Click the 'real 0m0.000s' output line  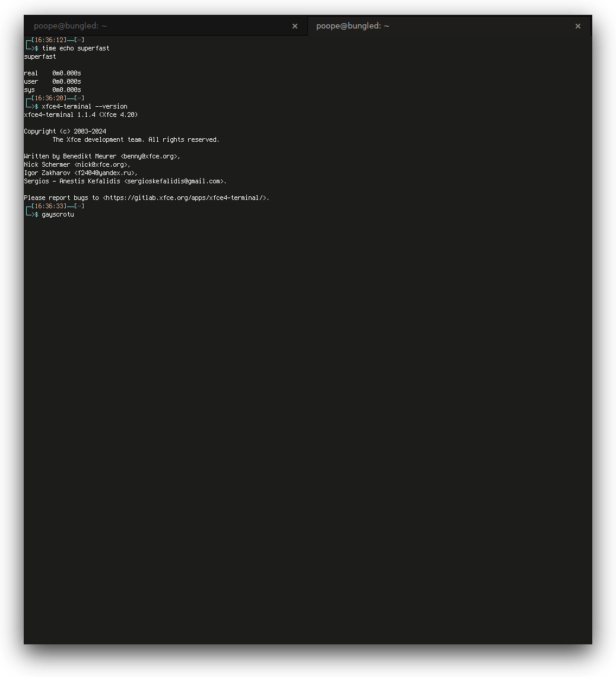[53, 74]
